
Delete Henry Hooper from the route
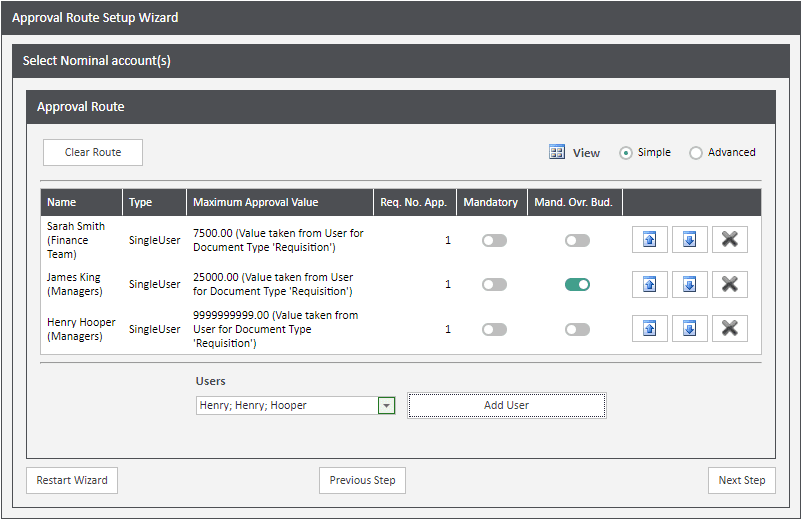[x=730, y=328]
